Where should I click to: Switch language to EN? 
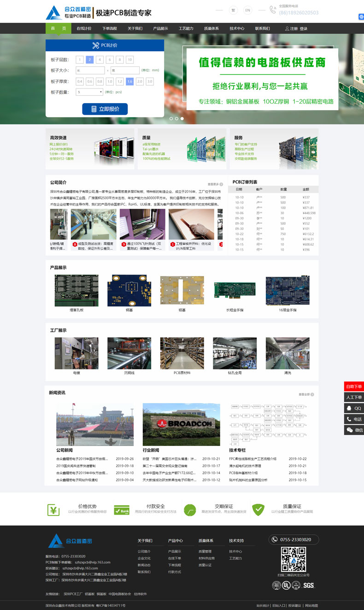click(x=247, y=10)
